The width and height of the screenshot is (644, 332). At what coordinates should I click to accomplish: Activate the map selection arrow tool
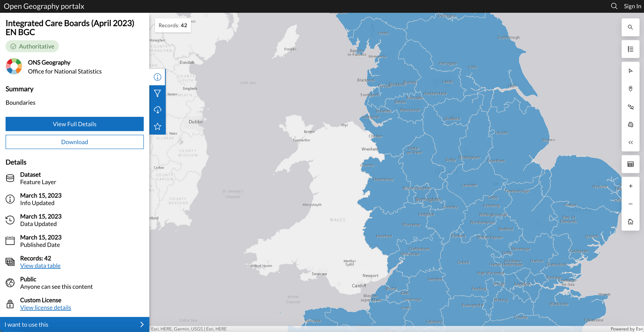(x=630, y=71)
